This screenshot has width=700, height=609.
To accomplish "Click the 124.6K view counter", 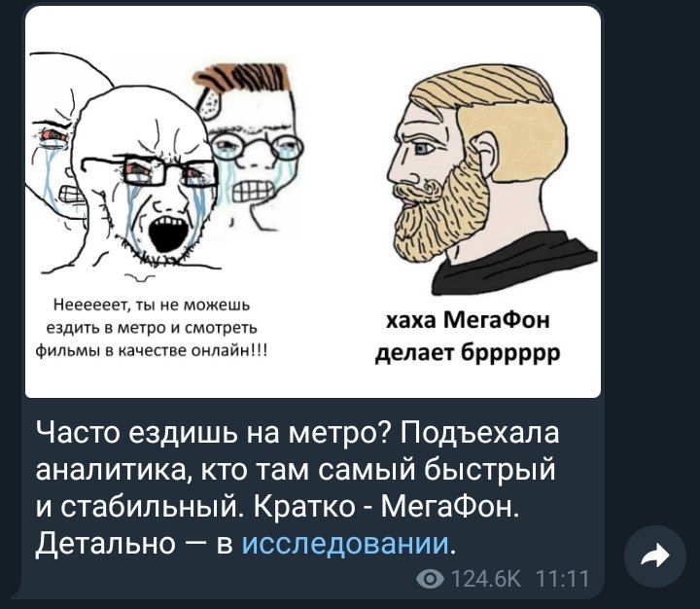I will pos(486,580).
